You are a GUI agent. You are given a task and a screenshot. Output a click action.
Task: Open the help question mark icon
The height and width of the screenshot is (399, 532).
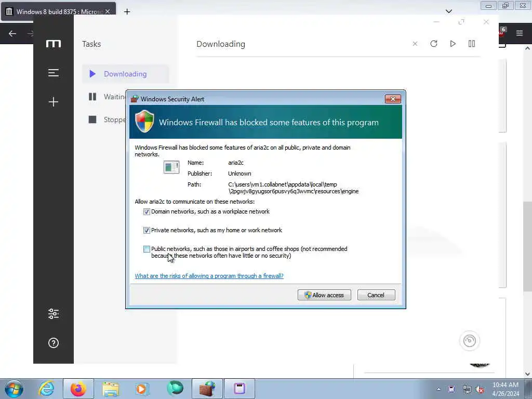(x=54, y=343)
